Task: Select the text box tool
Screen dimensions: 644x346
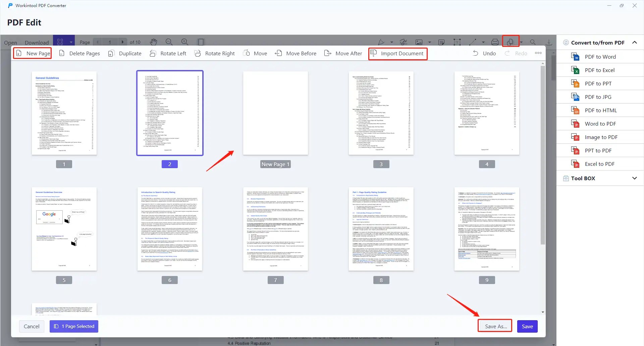Action: coord(457,42)
